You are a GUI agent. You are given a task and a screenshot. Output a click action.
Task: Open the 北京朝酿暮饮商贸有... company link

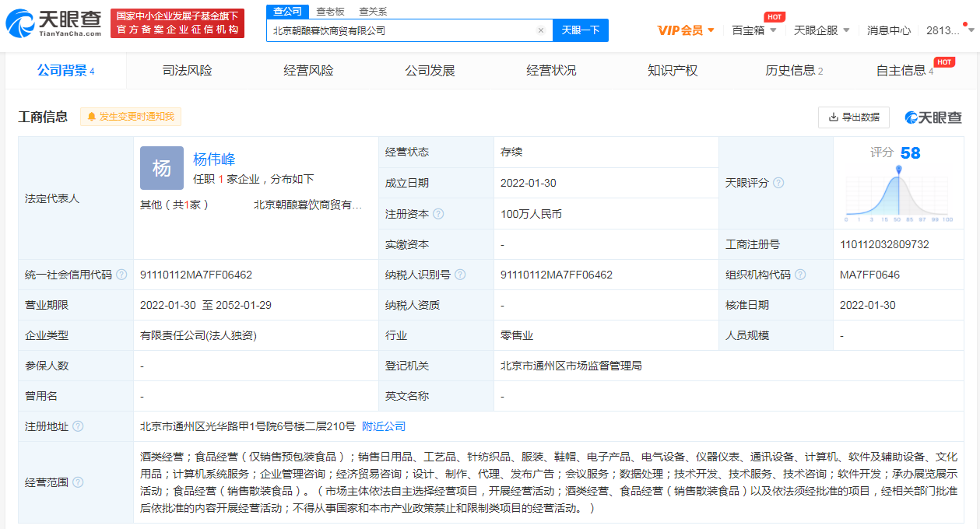coord(308,205)
